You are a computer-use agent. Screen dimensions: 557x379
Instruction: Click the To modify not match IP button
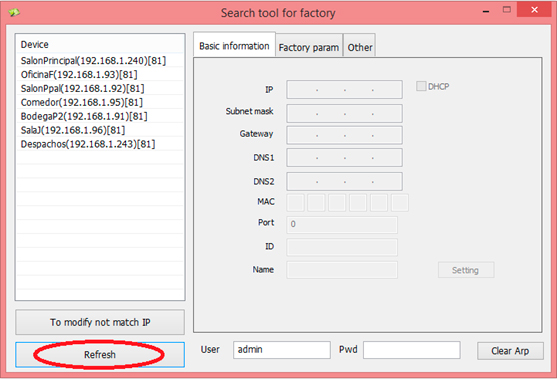pyautogui.click(x=100, y=322)
